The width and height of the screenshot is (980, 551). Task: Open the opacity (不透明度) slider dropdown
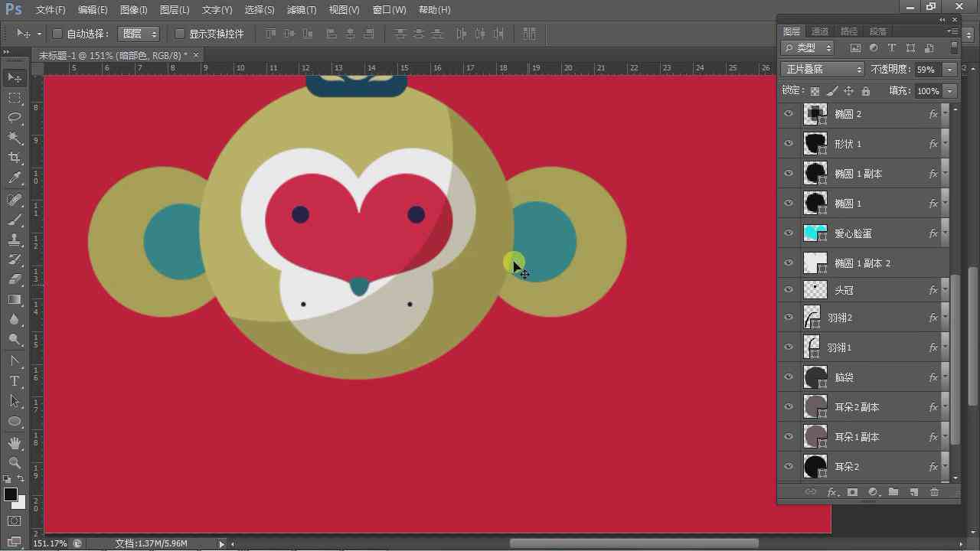pyautogui.click(x=950, y=70)
